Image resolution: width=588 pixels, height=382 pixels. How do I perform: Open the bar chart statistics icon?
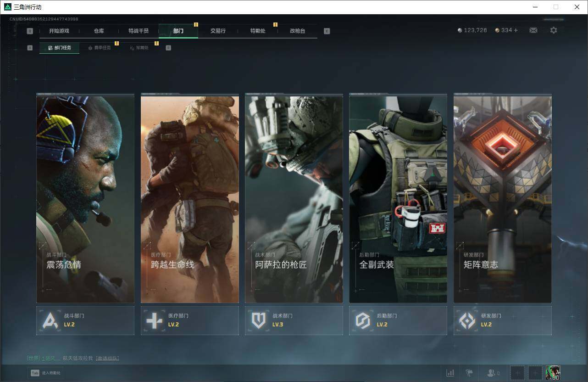[x=450, y=373]
